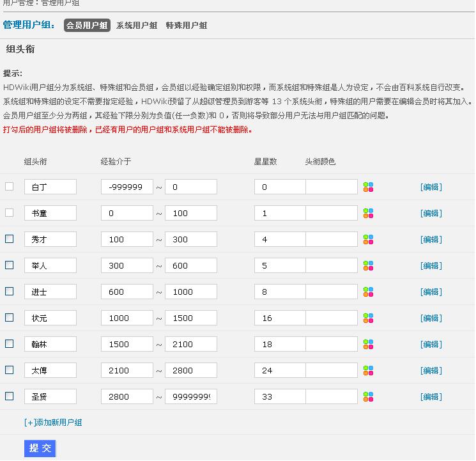Tick the checkbox for 书童 group

coord(10,212)
